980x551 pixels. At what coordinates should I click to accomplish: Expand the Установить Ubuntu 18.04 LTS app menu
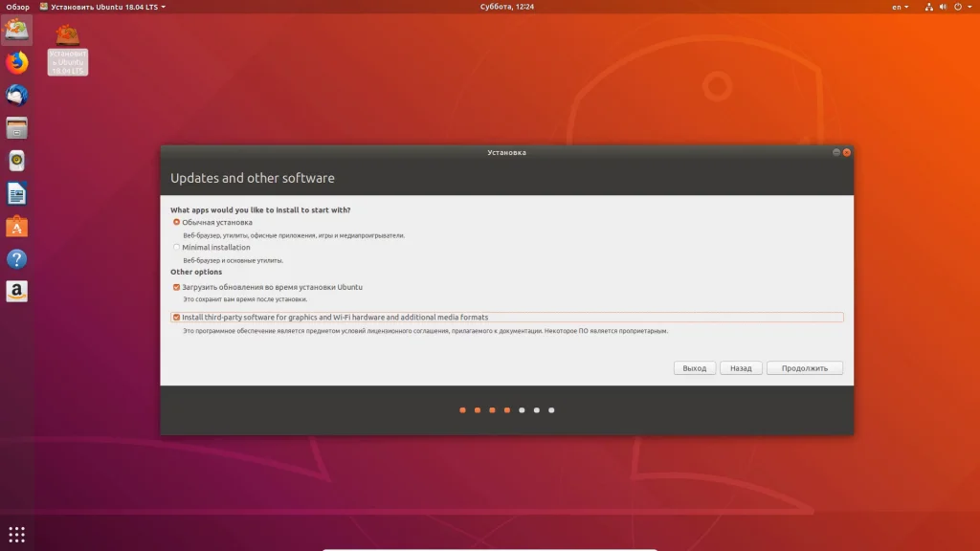pos(102,7)
